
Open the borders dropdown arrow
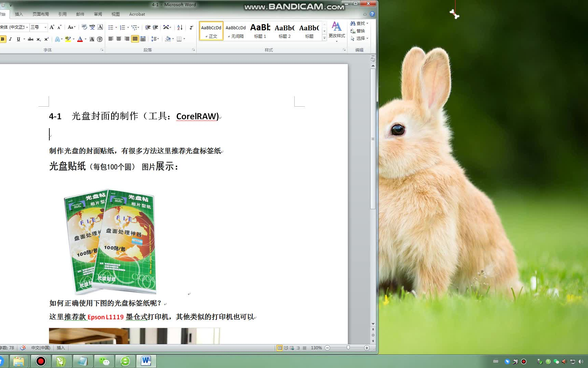(184, 39)
